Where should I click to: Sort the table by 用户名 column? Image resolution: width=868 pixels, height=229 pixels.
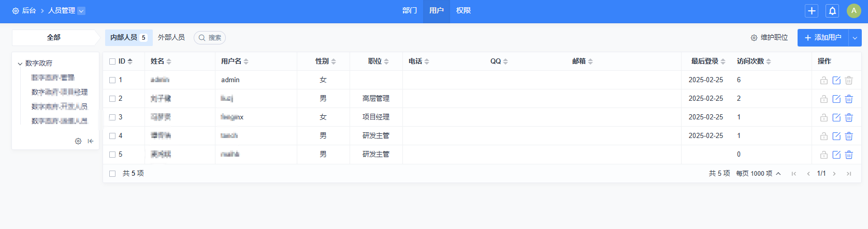coord(235,62)
